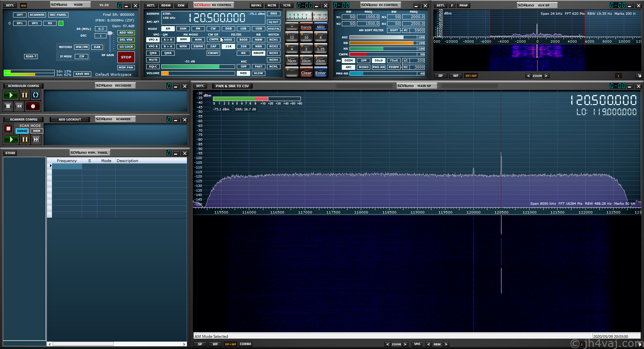Click keypad Enter key
644x349 pixels.
(321, 72)
